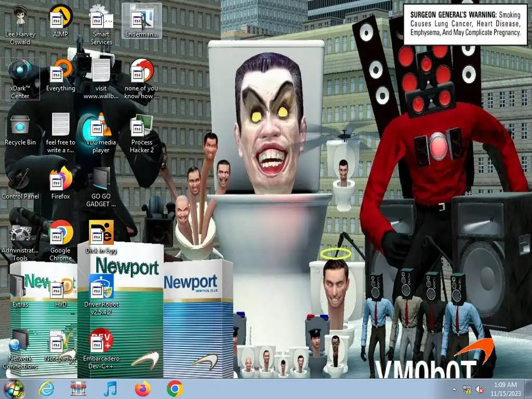Select the xDark Center icon
The image size is (532, 399).
[x=20, y=79]
